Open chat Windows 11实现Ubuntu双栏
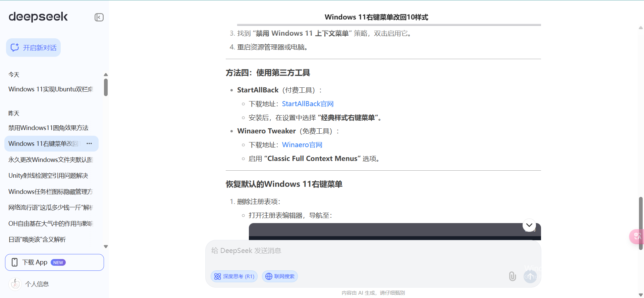 coord(51,89)
